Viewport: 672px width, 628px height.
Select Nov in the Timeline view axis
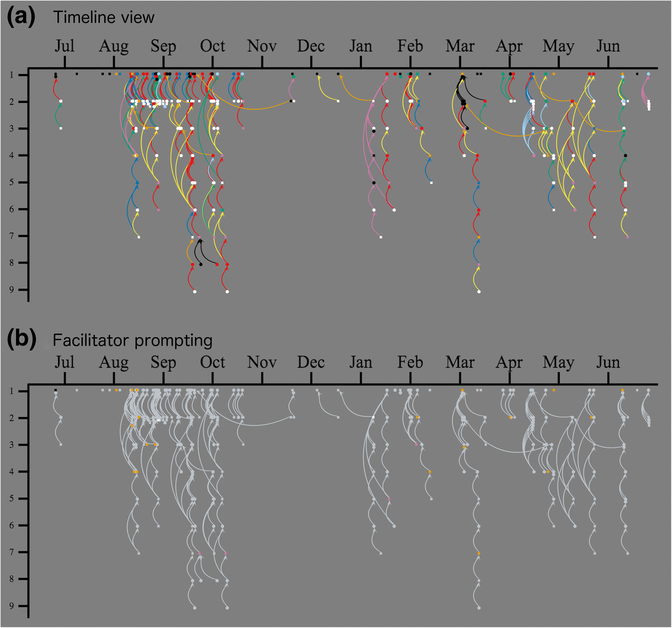262,46
